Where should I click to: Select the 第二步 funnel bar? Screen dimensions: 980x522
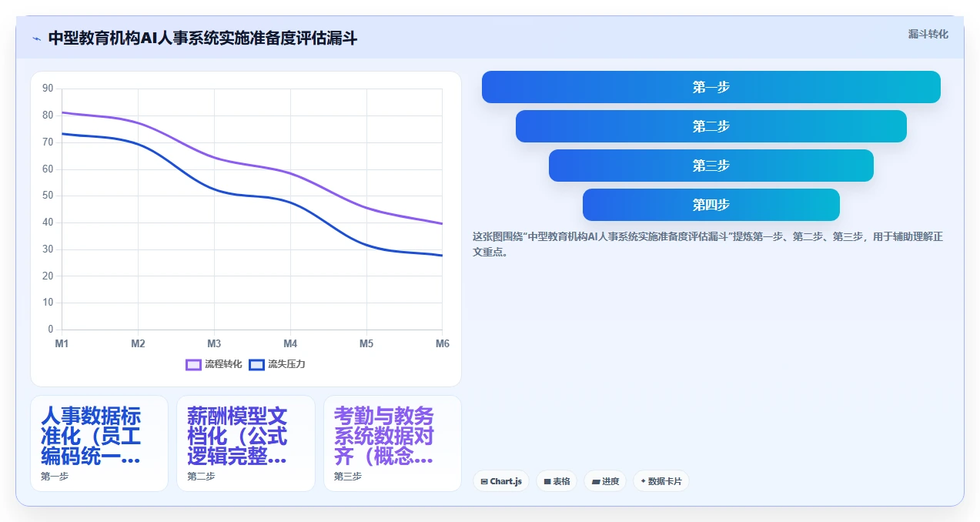tap(711, 126)
